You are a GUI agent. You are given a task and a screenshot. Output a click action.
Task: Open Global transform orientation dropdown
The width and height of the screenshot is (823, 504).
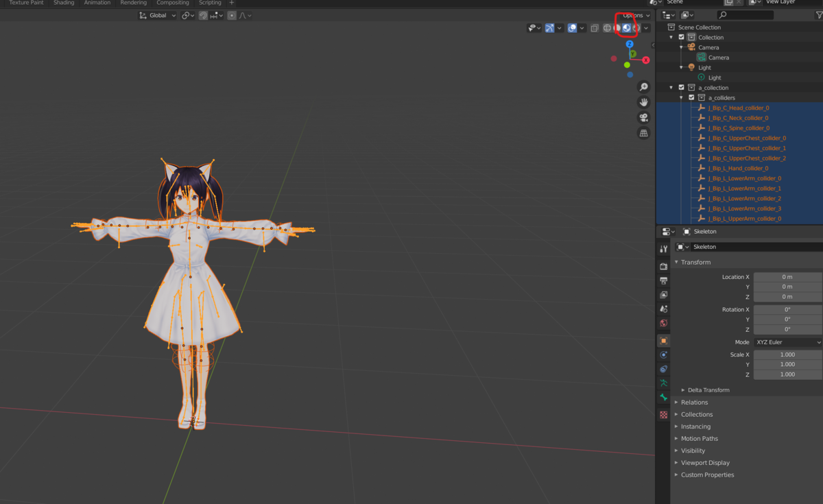[x=157, y=15]
